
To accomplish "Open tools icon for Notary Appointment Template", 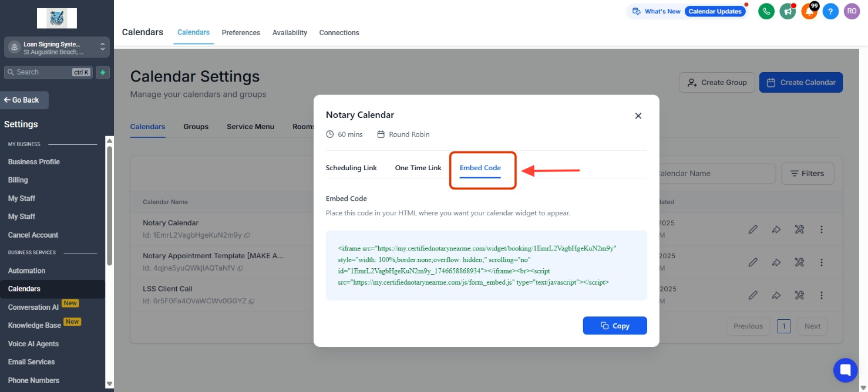I will point(799,262).
